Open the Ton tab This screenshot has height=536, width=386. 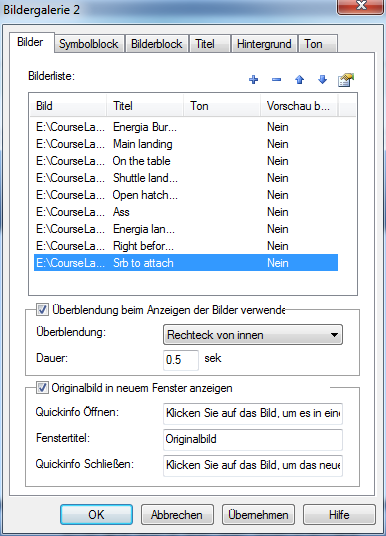click(x=318, y=44)
